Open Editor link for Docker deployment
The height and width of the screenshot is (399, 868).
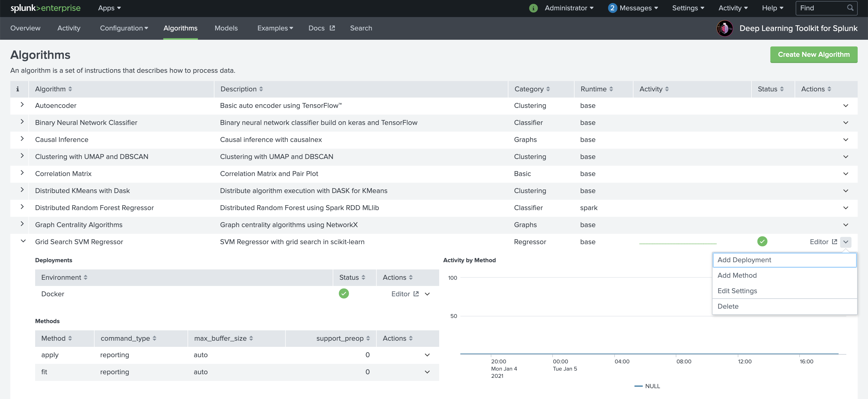point(405,294)
